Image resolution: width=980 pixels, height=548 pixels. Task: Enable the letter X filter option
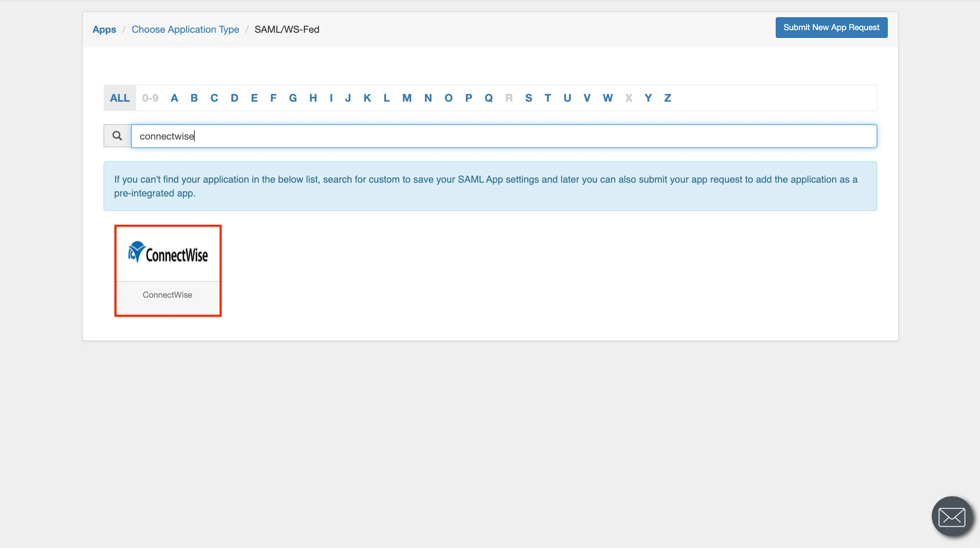tap(628, 98)
